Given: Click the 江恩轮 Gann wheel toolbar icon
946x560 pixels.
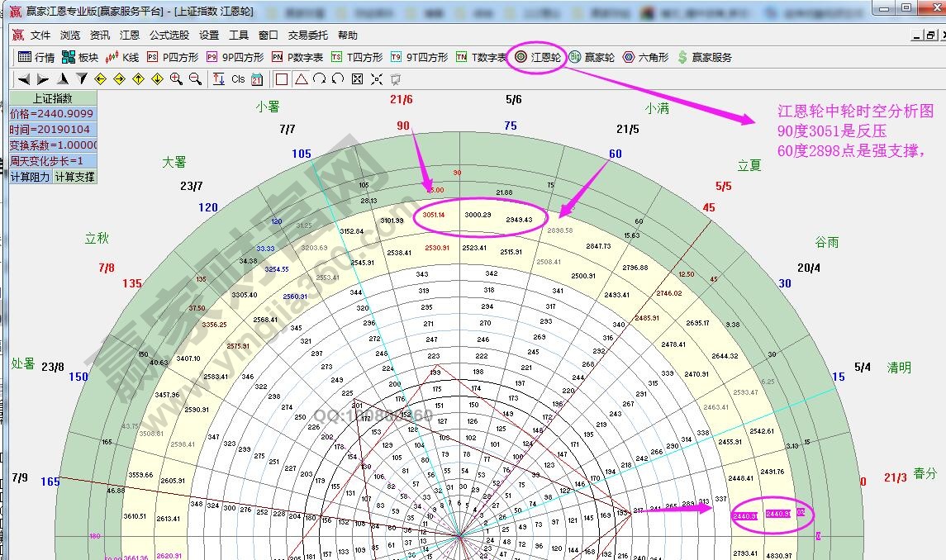Looking at the screenshot, I should click(x=538, y=58).
